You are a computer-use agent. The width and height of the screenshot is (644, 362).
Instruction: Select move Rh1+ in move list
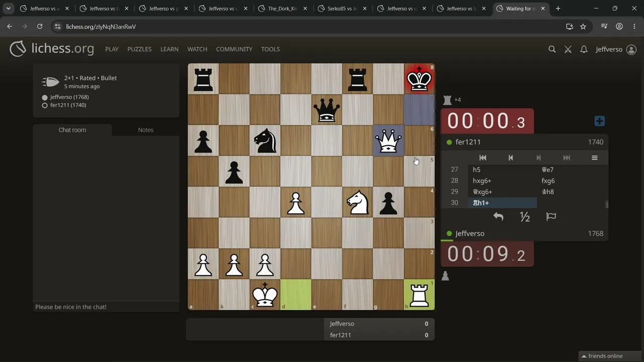click(x=503, y=203)
